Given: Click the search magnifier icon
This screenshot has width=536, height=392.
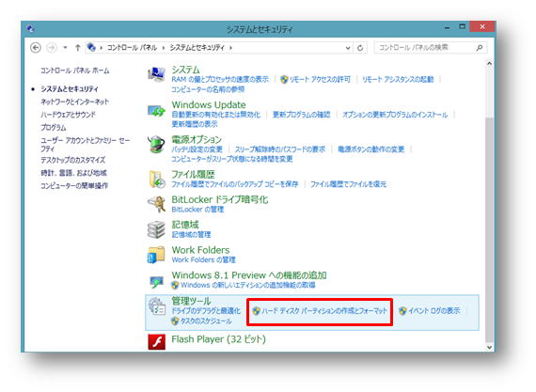Looking at the screenshot, I should click(x=480, y=48).
